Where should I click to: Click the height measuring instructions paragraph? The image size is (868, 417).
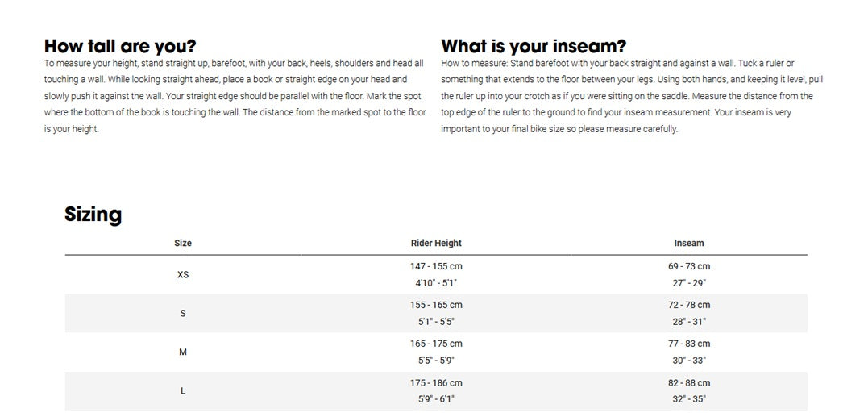(235, 96)
